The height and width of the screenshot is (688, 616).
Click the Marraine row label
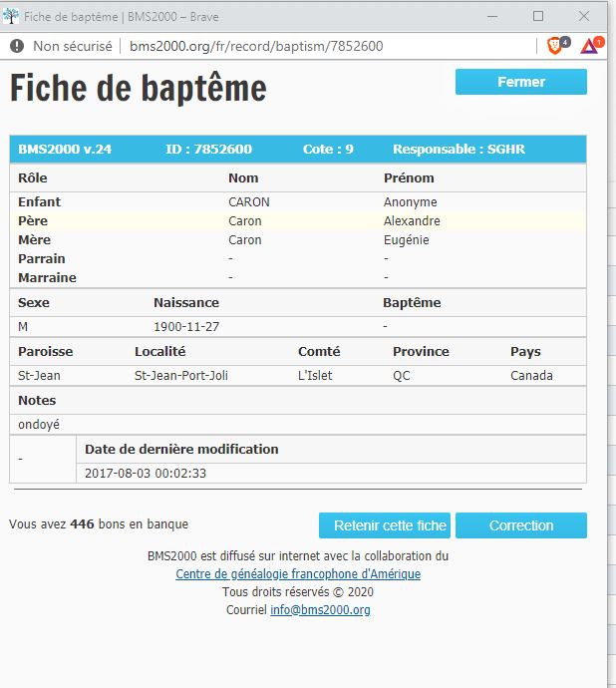48,278
